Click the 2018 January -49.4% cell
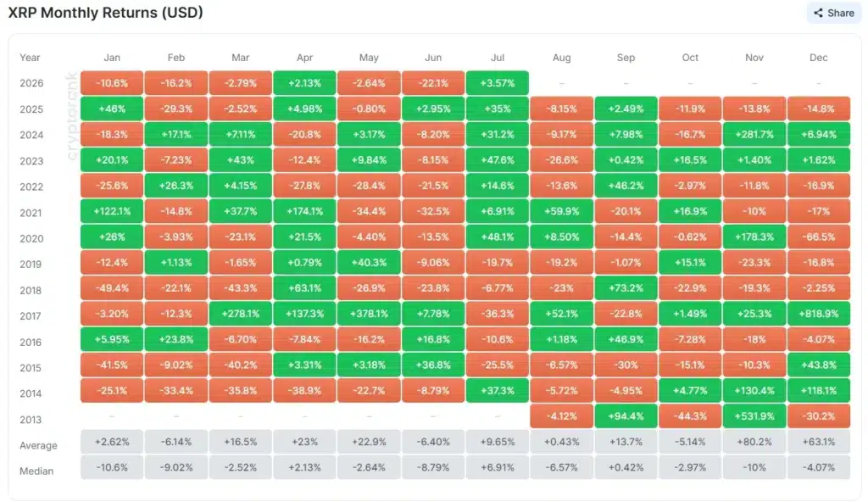The height and width of the screenshot is (502, 868). tap(112, 288)
